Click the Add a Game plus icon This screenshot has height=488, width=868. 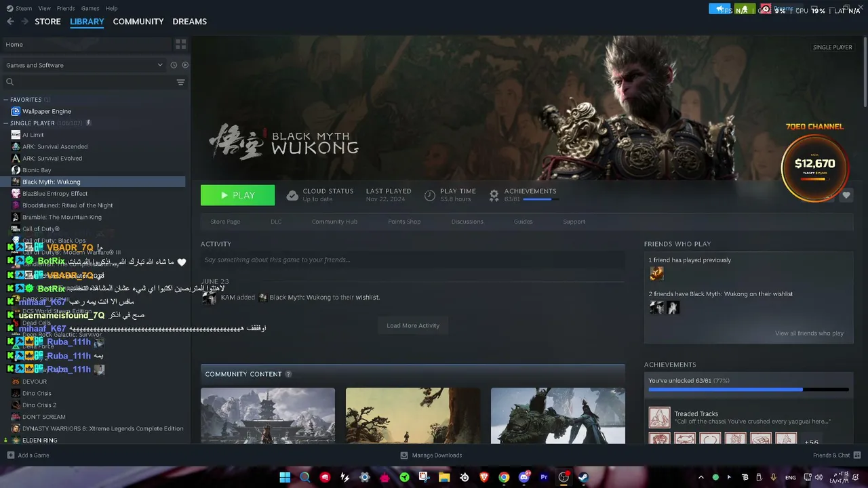point(10,455)
